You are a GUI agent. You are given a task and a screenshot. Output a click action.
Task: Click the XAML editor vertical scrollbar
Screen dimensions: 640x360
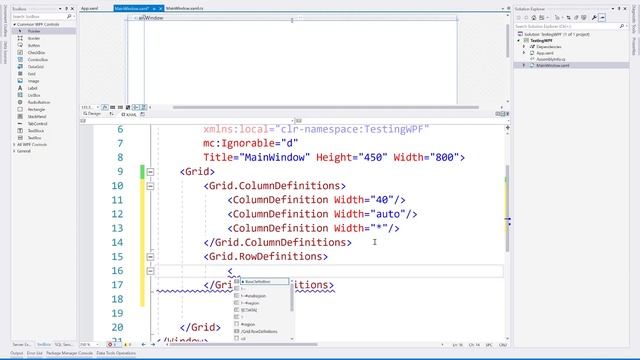[x=507, y=208]
